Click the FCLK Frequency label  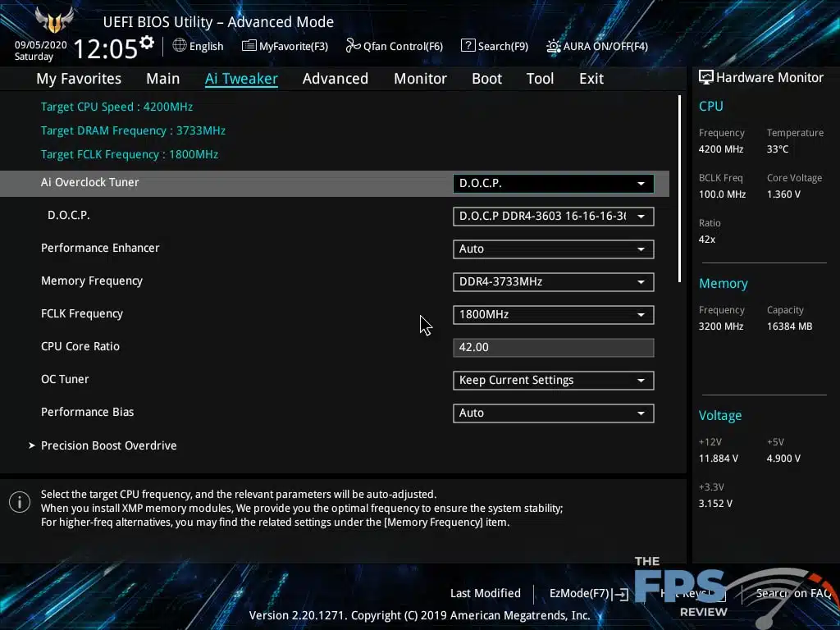[82, 314]
